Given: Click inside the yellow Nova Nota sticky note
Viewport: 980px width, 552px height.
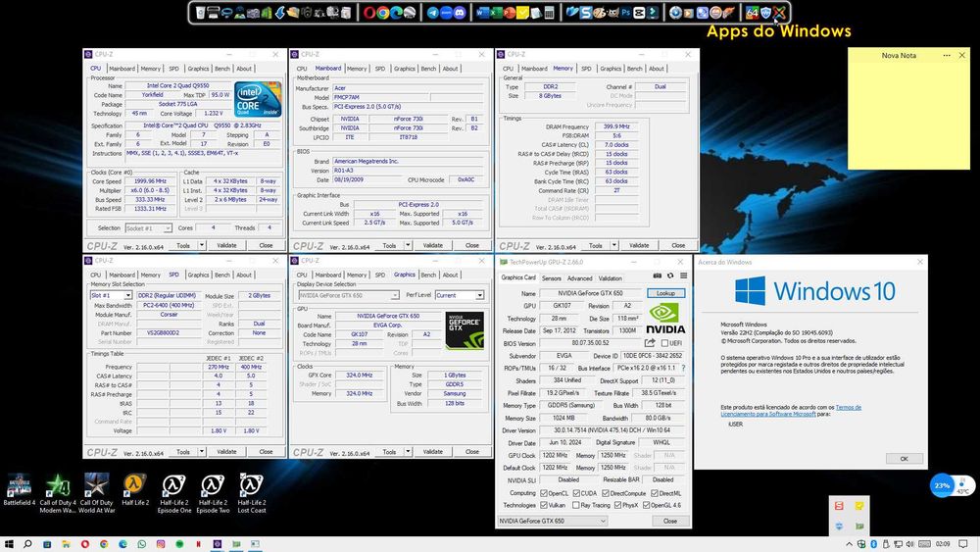Looking at the screenshot, I should 908,116.
